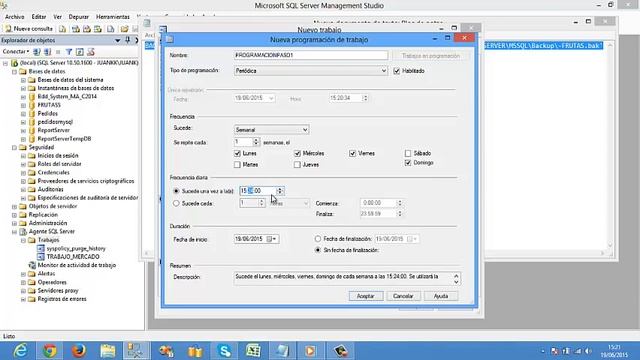This screenshot has height=360, width=640.
Task: Click the Nueva consulta toolbar icon
Action: tap(9, 29)
